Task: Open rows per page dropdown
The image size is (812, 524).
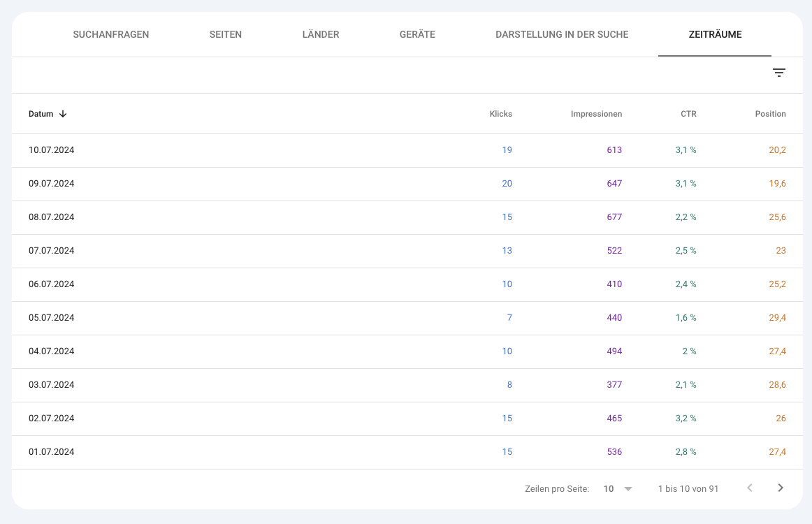Action: tap(618, 489)
